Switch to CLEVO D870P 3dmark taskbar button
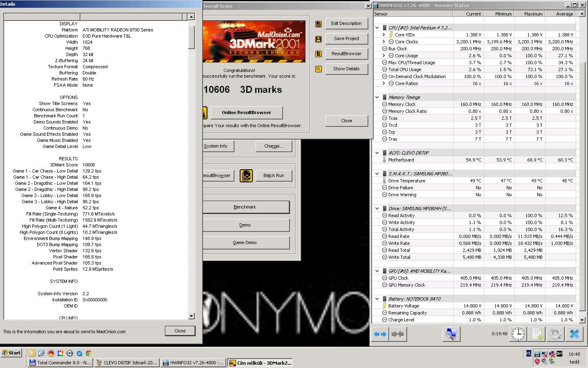588x368 pixels. (127, 363)
